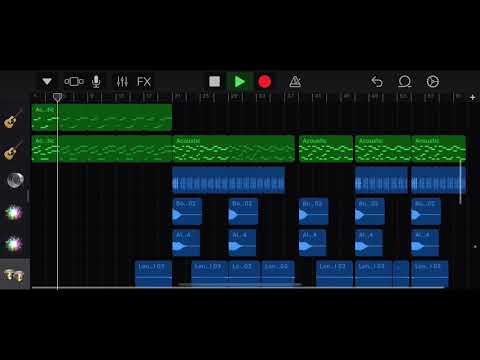Select the first green region on second guitar track

pyautogui.click(x=102, y=149)
